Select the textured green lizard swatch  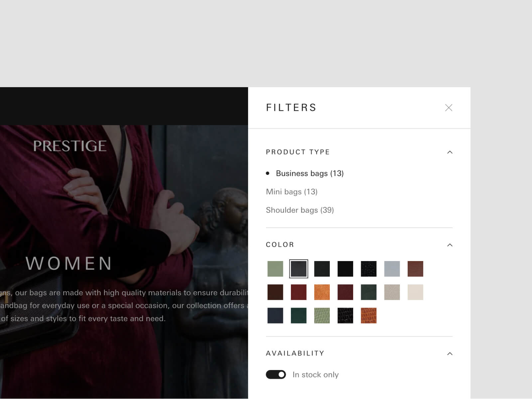click(x=322, y=316)
